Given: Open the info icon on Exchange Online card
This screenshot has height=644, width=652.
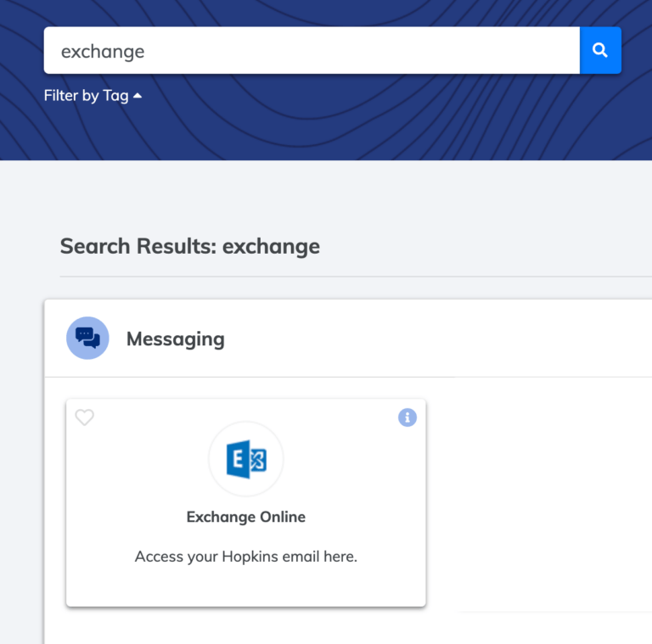Looking at the screenshot, I should pyautogui.click(x=407, y=417).
